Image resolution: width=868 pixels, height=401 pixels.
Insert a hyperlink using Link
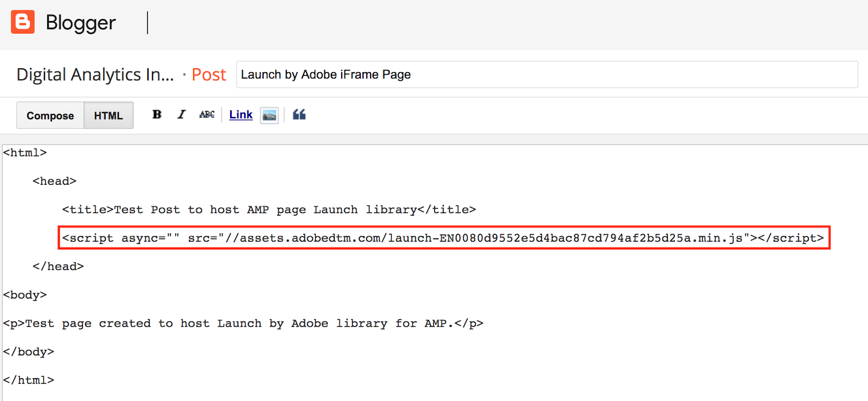(241, 114)
